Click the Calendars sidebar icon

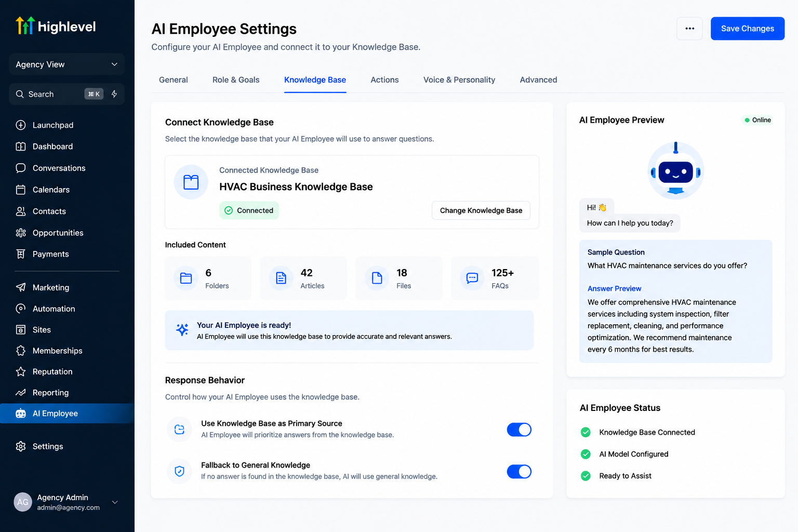tap(21, 190)
